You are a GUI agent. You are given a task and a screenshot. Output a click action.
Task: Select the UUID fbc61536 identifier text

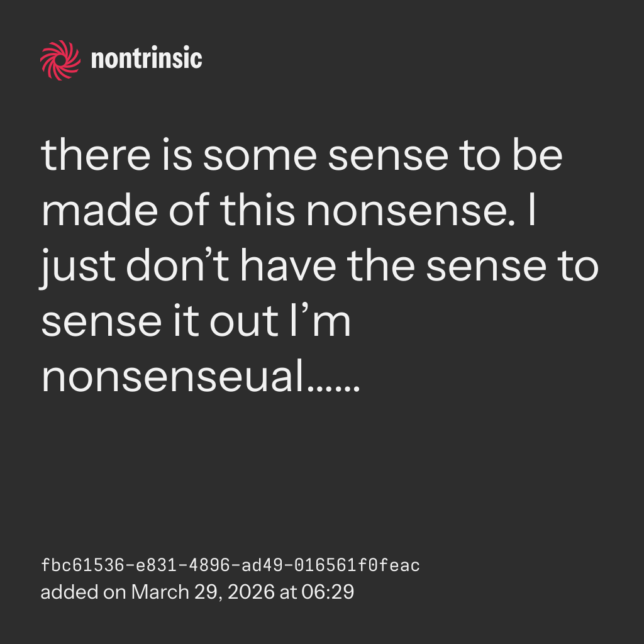click(230, 566)
